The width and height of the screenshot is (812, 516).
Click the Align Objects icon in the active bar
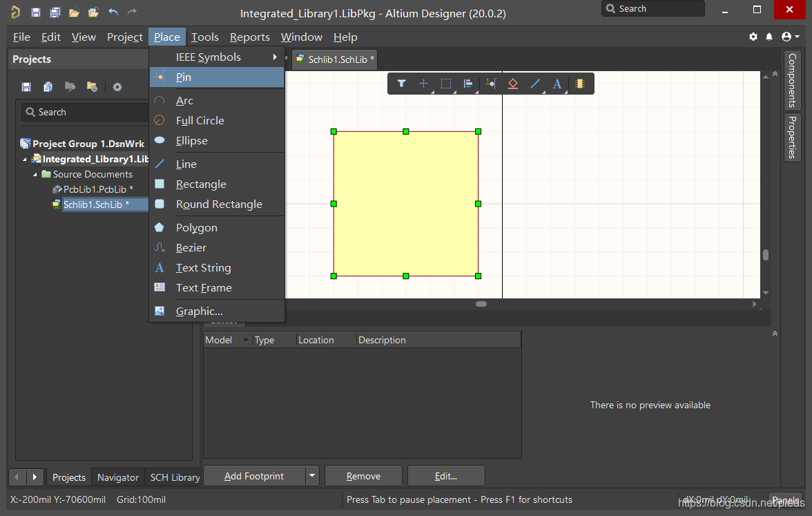point(468,84)
